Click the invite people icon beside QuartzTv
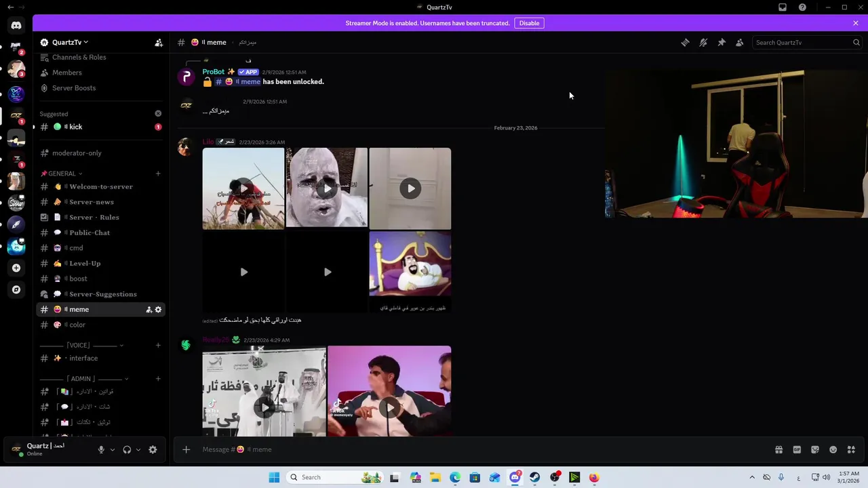 (x=159, y=42)
